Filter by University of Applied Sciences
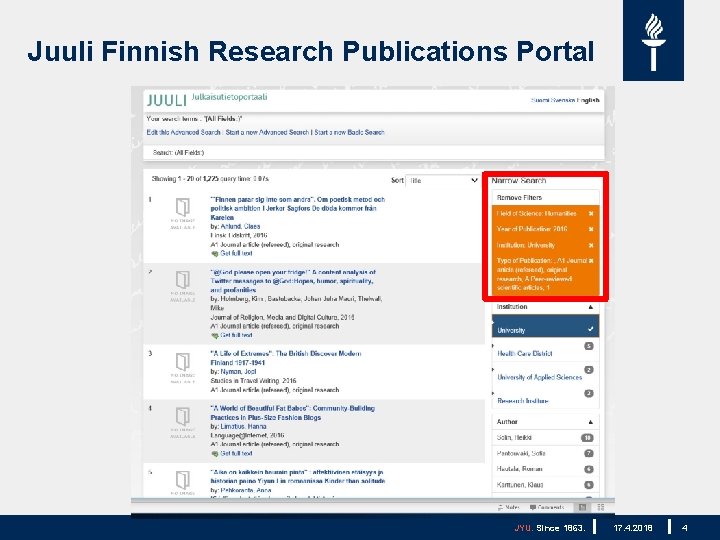The width and height of the screenshot is (720, 540). point(540,377)
